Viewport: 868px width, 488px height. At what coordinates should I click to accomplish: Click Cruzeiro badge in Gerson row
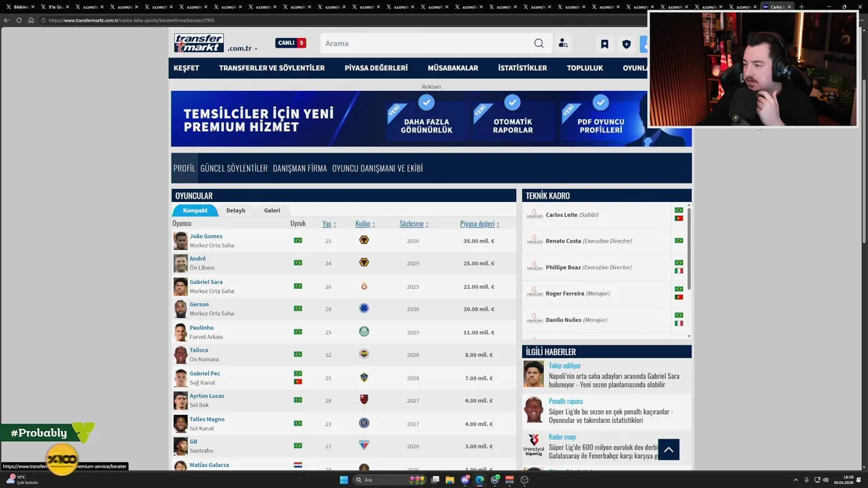point(364,308)
